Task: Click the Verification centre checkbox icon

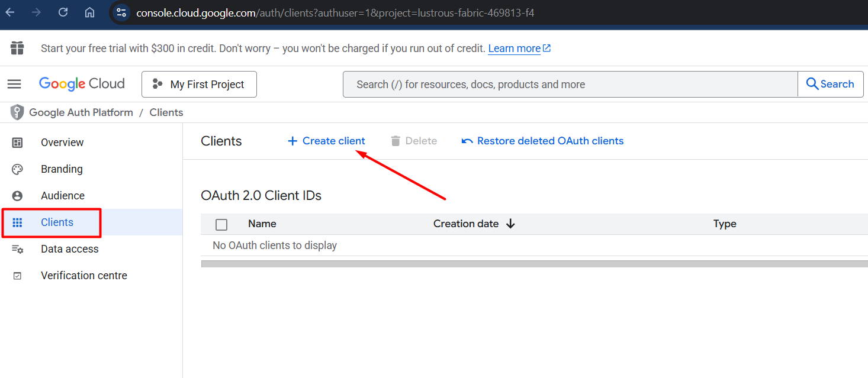Action: click(17, 276)
